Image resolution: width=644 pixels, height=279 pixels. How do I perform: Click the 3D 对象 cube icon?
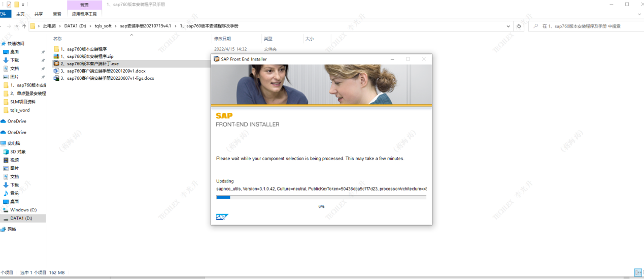click(6, 151)
